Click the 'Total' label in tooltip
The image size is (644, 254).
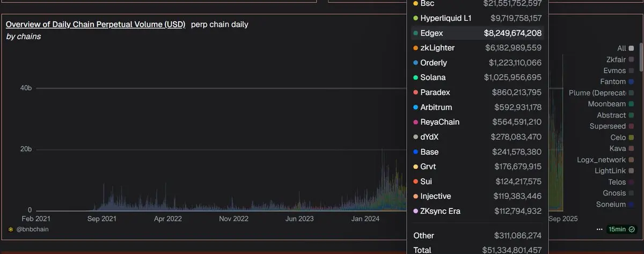pos(423,250)
